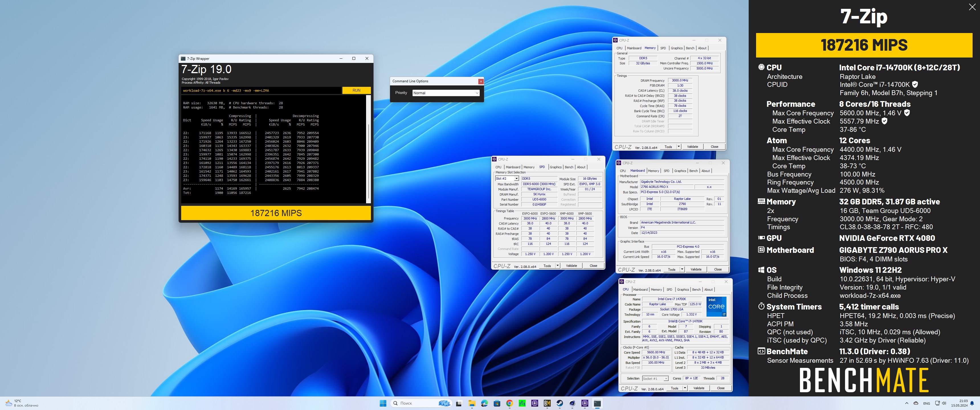Image resolution: width=980 pixels, height=410 pixels.
Task: Click the Memory icon in the BenchMate panel
Action: point(761,201)
